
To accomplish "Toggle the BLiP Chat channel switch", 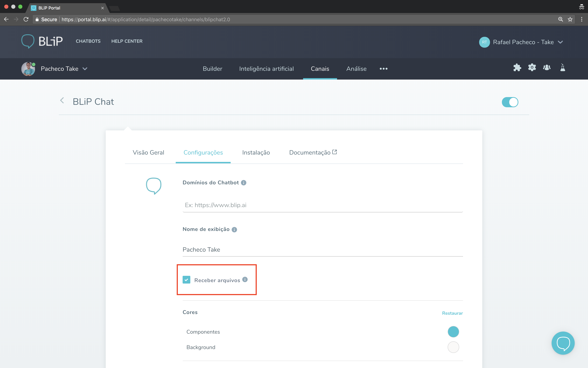I will [510, 102].
